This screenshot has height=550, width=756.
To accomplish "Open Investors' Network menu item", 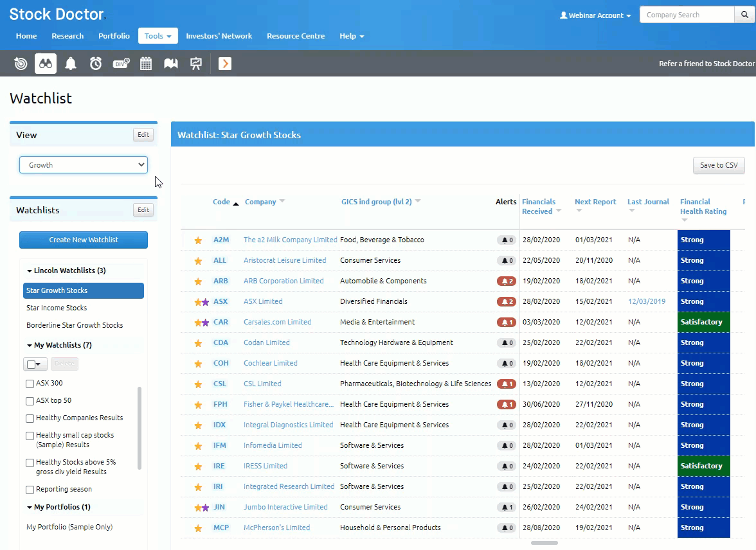I will [x=219, y=36].
